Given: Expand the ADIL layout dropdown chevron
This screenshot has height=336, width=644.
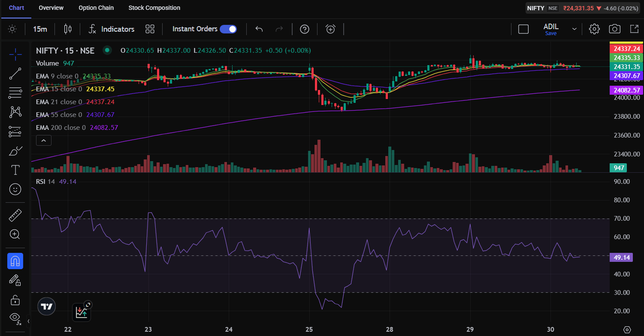Looking at the screenshot, I should [x=574, y=29].
